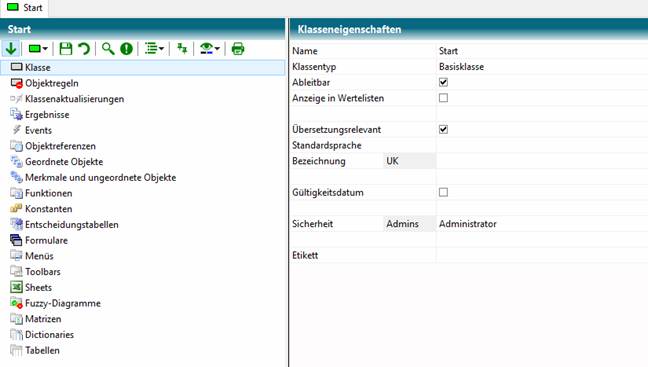Expand the list view dropdown in toolbar
Screen dimensions: 648x367
pos(161,49)
